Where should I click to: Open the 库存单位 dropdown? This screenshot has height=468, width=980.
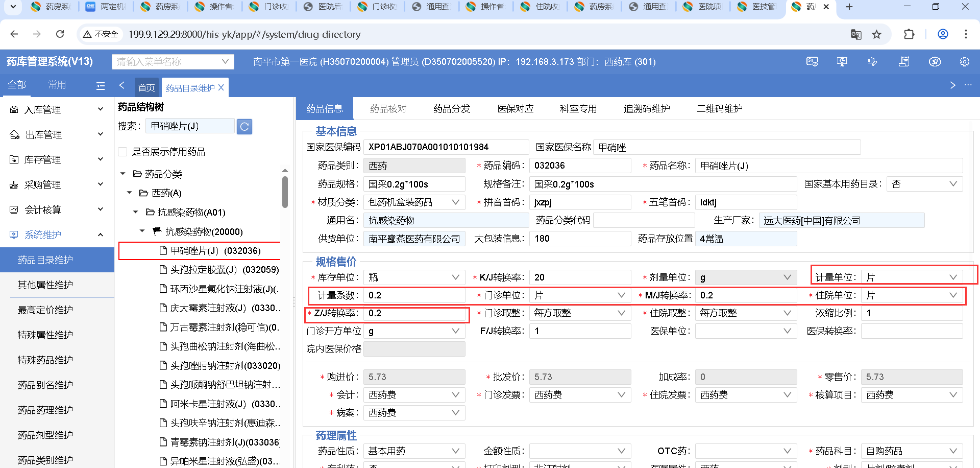point(414,277)
